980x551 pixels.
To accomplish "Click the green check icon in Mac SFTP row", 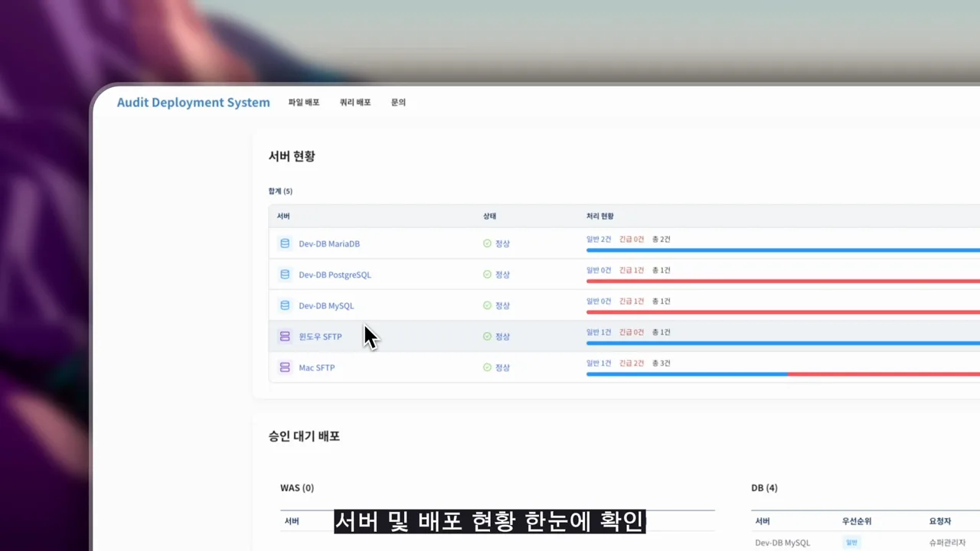I will point(487,367).
